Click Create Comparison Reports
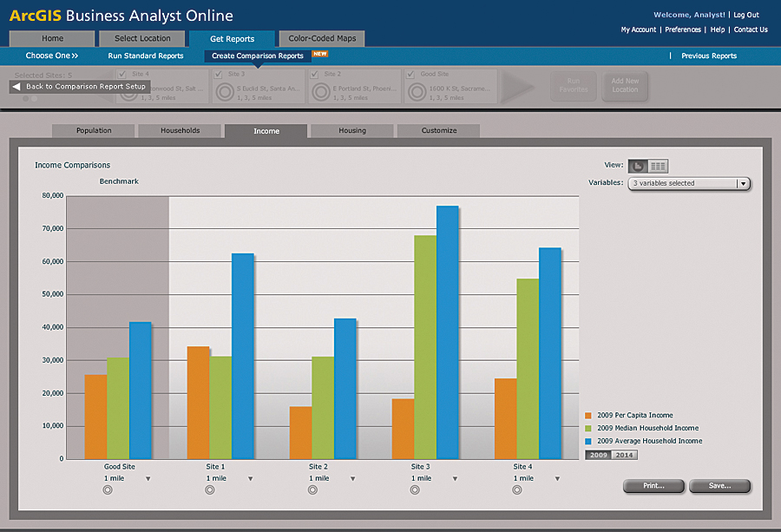The image size is (781, 532). pyautogui.click(x=258, y=56)
